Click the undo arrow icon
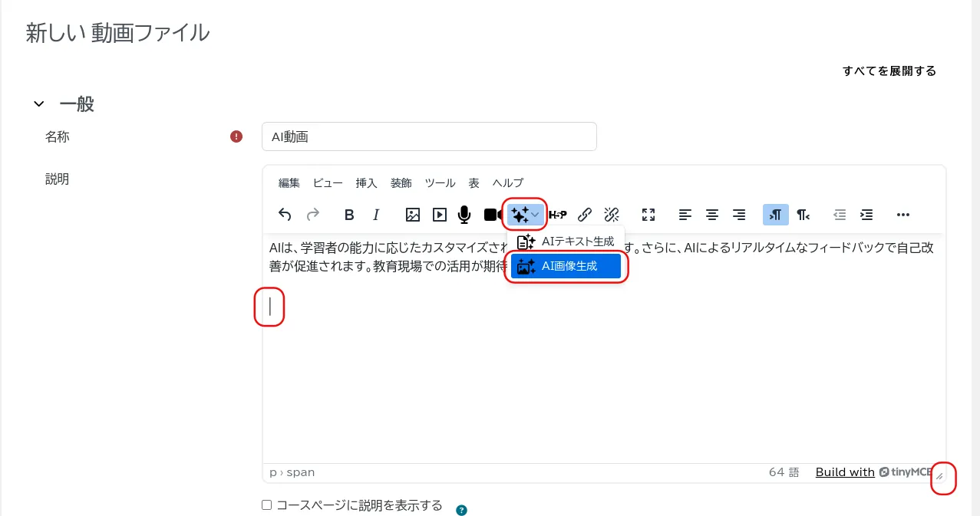 pos(285,215)
